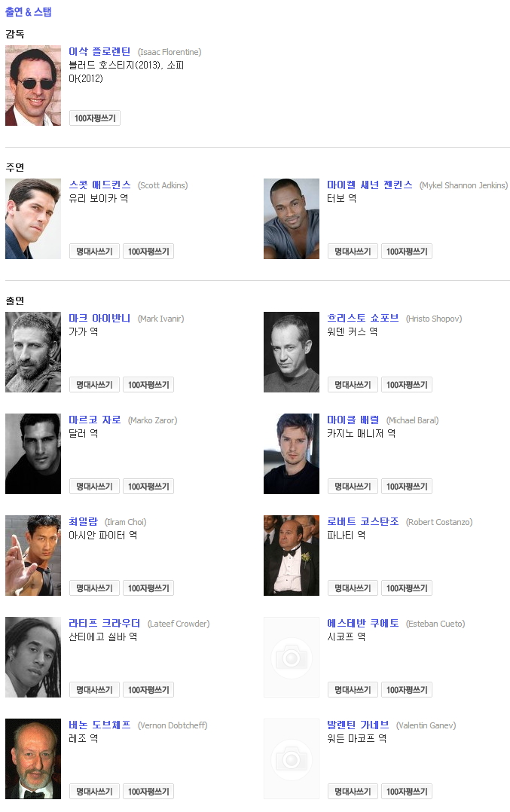
Task: Click 100자평쓰기 button for 에스테반 쿠에토
Action: pos(407,690)
